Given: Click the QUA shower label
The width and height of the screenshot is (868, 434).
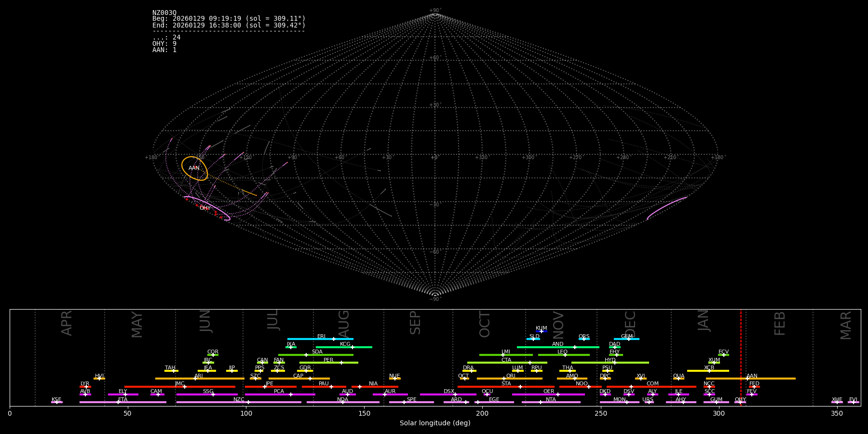Looking at the screenshot, I should pos(678,376).
